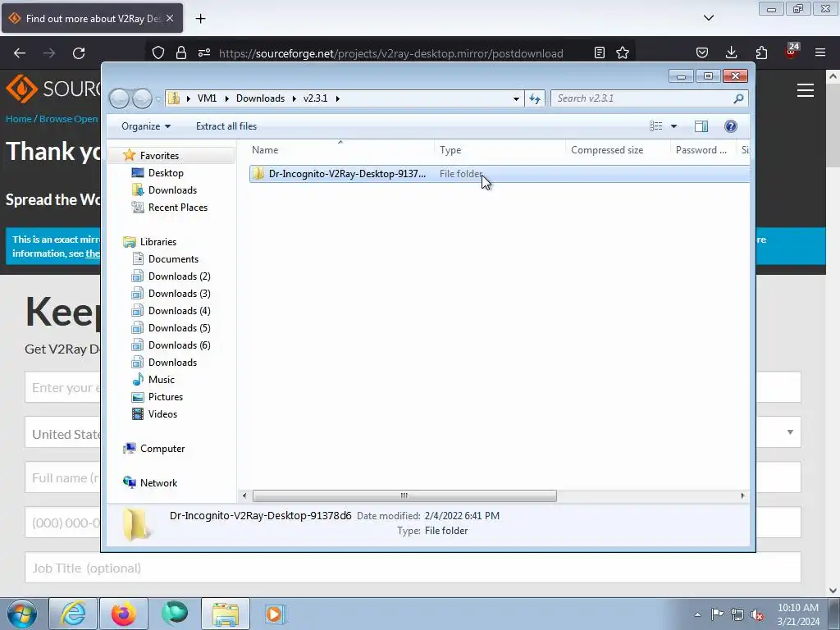
Task: Close the V2Ray Desktop browser tab
Action: click(x=170, y=18)
